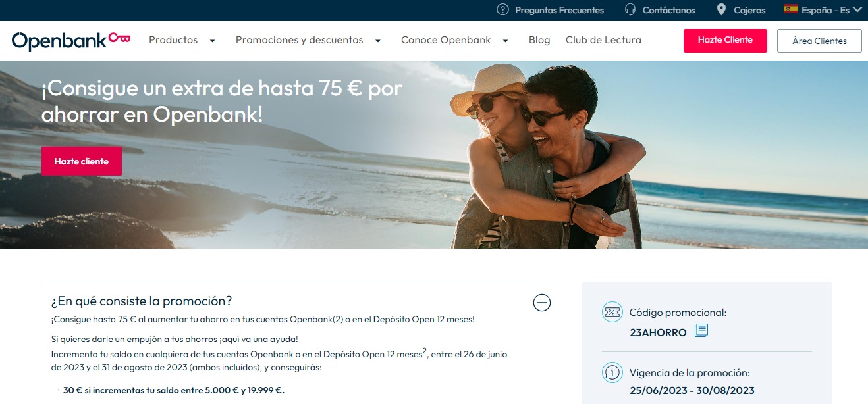
Task: Go to the Blog menu item
Action: pos(539,40)
